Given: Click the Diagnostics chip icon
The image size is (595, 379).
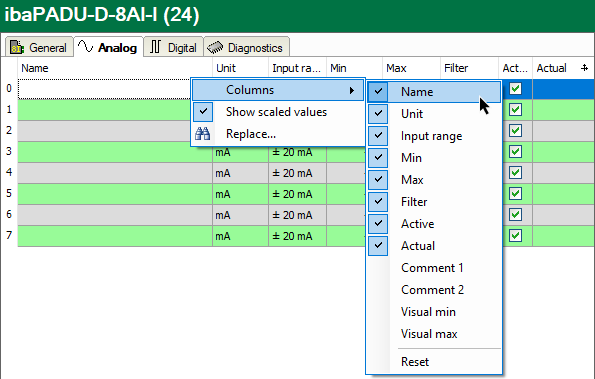Looking at the screenshot, I should point(215,48).
